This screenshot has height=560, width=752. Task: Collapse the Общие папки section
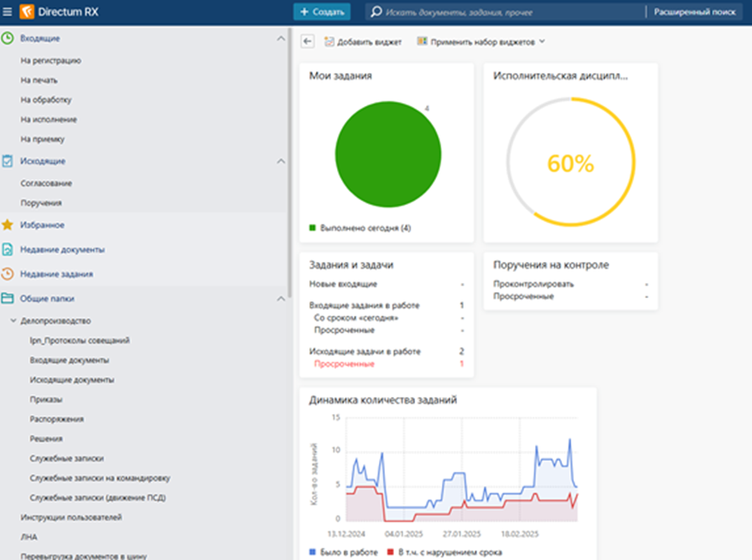click(x=281, y=298)
